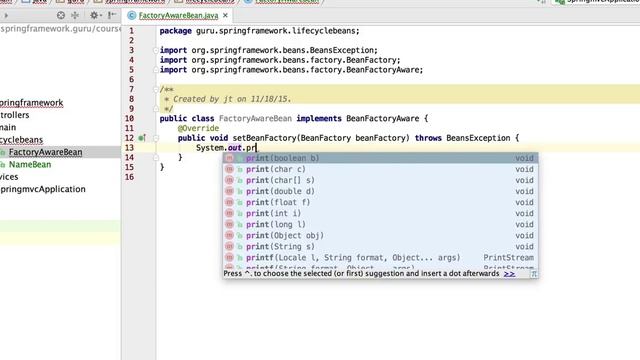Image resolution: width=640 pixels, height=360 pixels.
Task: Click project path 'springframework.guru/cours' text
Action: [60, 29]
